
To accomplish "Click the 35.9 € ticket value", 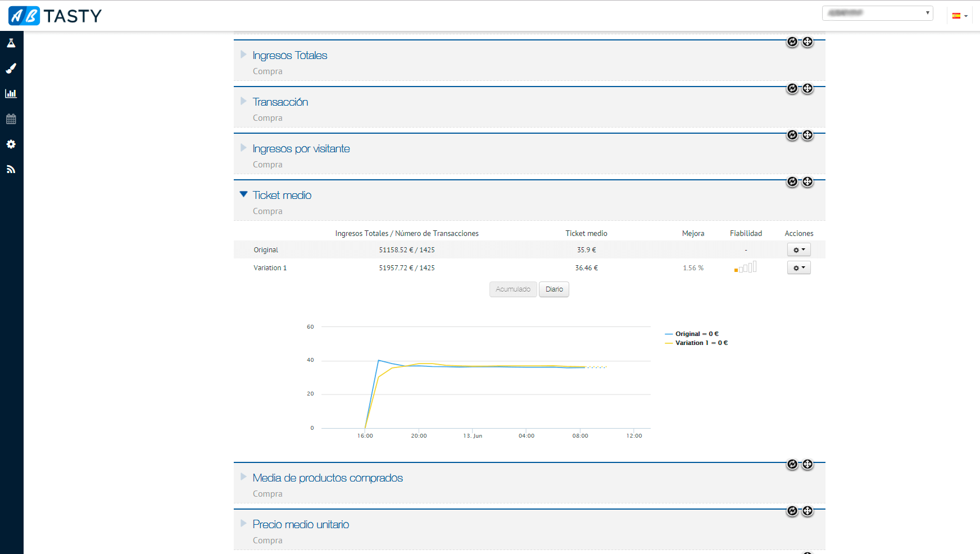I will [x=586, y=250].
